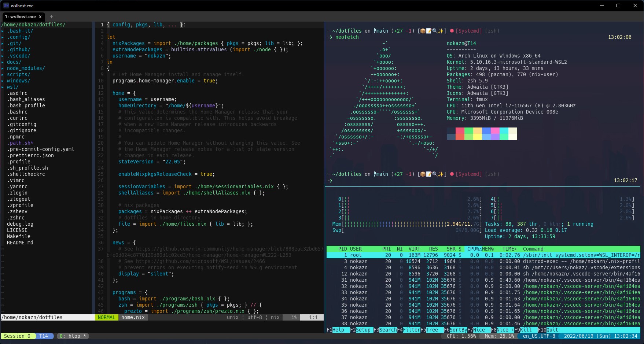This screenshot has width=644, height=344.
Task: Click the package emoji icon in top prompt
Action: [x=423, y=31]
